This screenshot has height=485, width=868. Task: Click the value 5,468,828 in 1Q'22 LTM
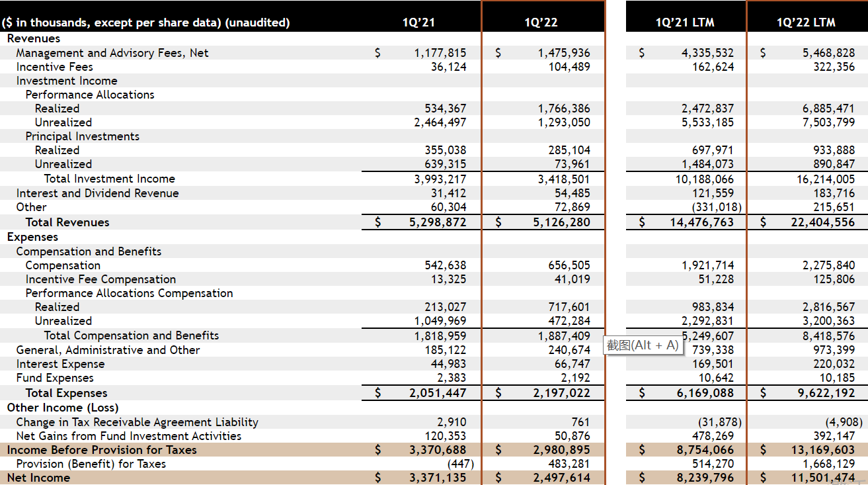click(x=828, y=53)
